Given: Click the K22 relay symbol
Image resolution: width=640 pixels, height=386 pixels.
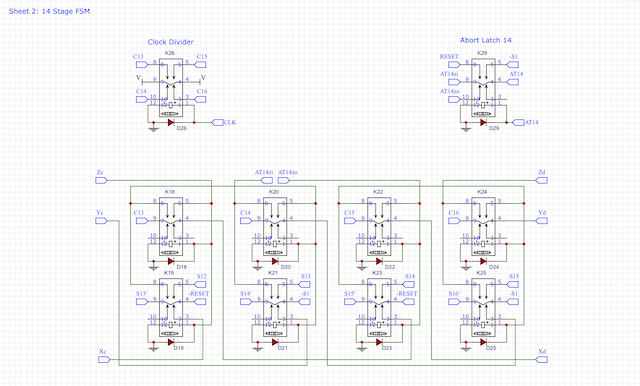Looking at the screenshot, I should (x=379, y=226).
